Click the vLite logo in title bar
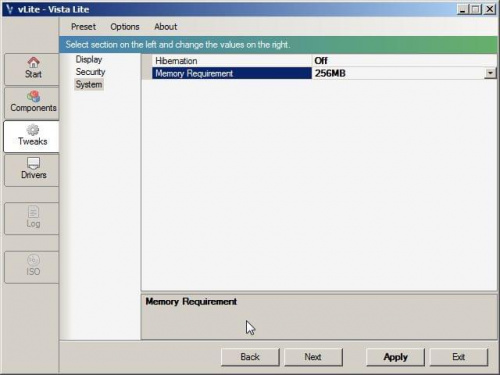Image resolution: width=500 pixels, height=375 pixels. [10, 9]
